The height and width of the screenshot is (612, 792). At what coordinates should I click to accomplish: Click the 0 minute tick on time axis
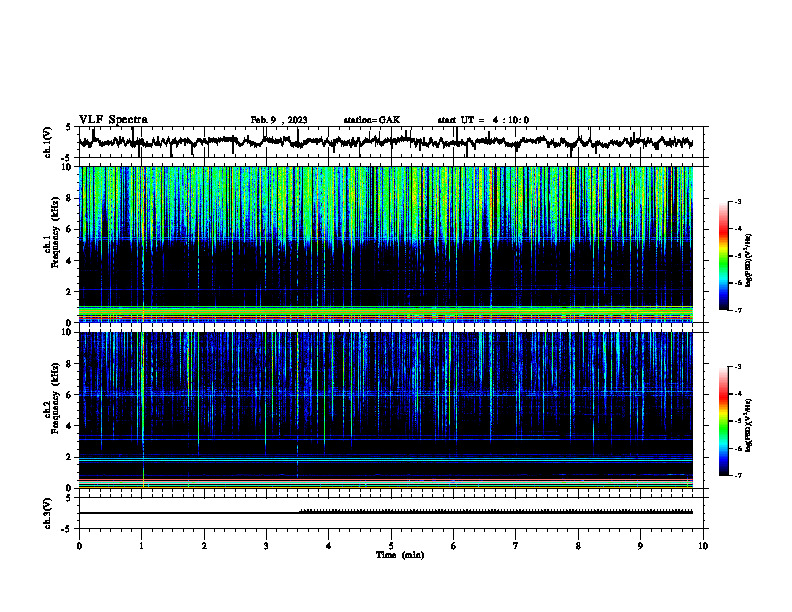click(x=79, y=546)
